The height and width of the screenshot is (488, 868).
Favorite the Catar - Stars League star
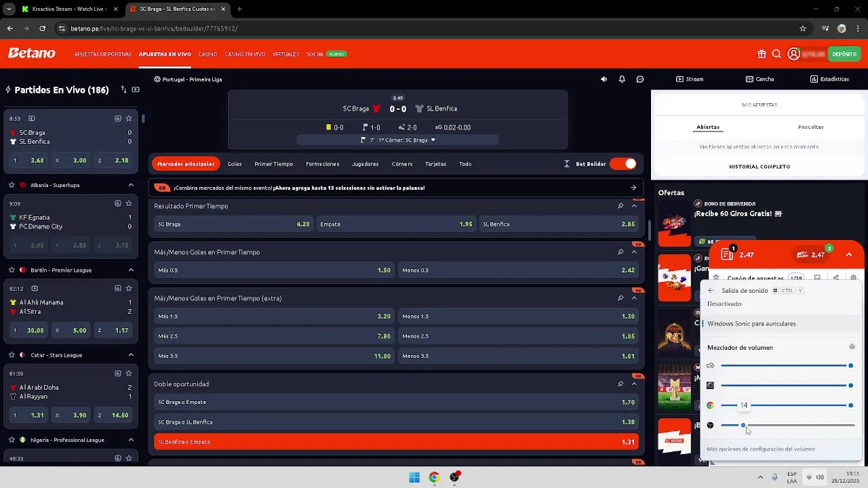tap(12, 354)
